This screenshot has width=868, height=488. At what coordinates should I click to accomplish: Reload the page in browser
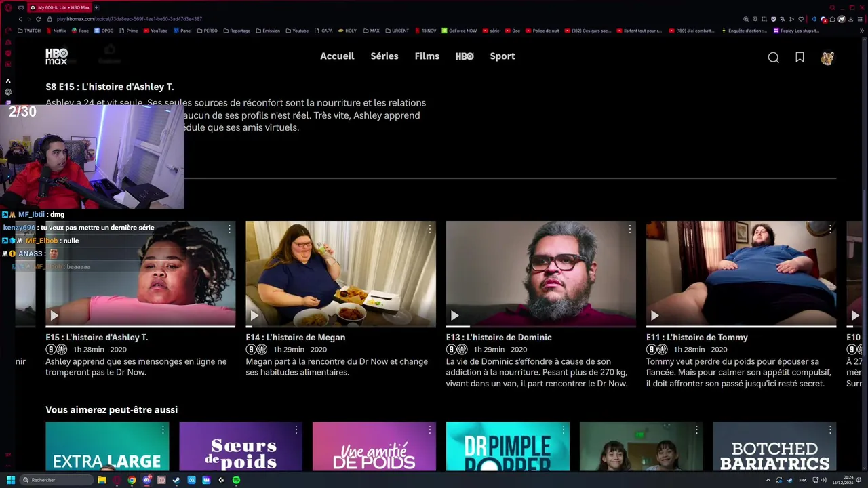(38, 19)
